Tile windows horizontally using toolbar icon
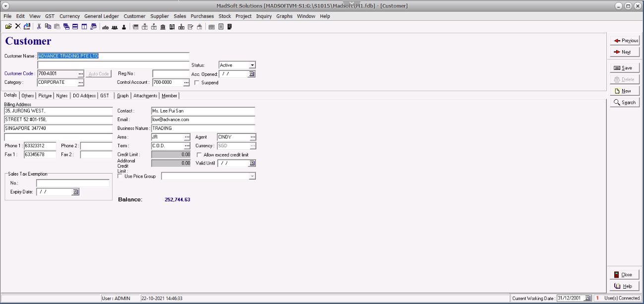 75,26
